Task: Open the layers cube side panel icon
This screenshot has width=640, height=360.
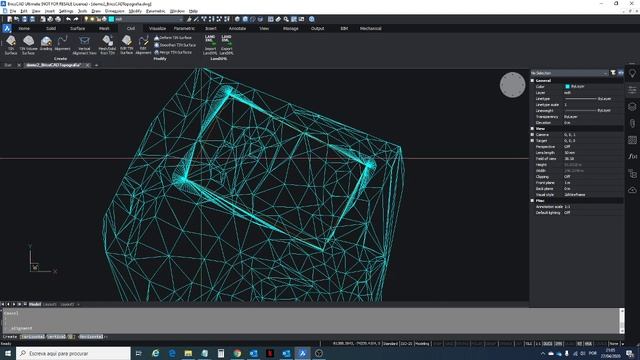Action: coord(632,107)
